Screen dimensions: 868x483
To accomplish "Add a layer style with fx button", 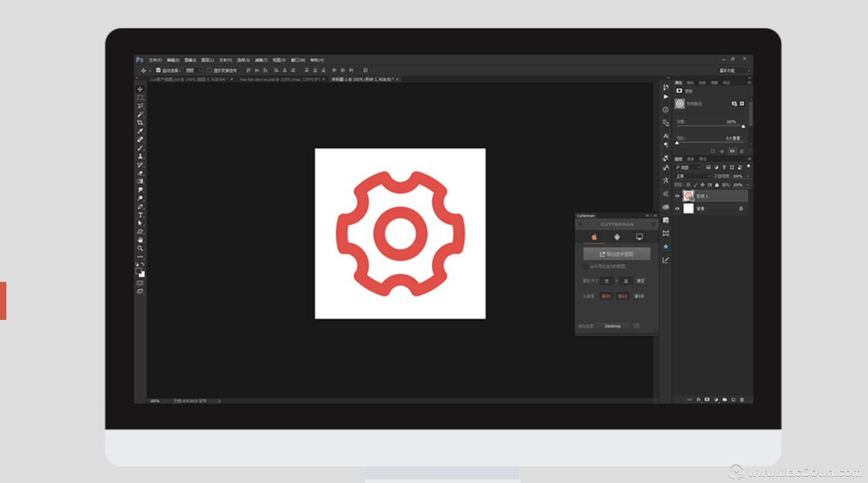I will (699, 400).
